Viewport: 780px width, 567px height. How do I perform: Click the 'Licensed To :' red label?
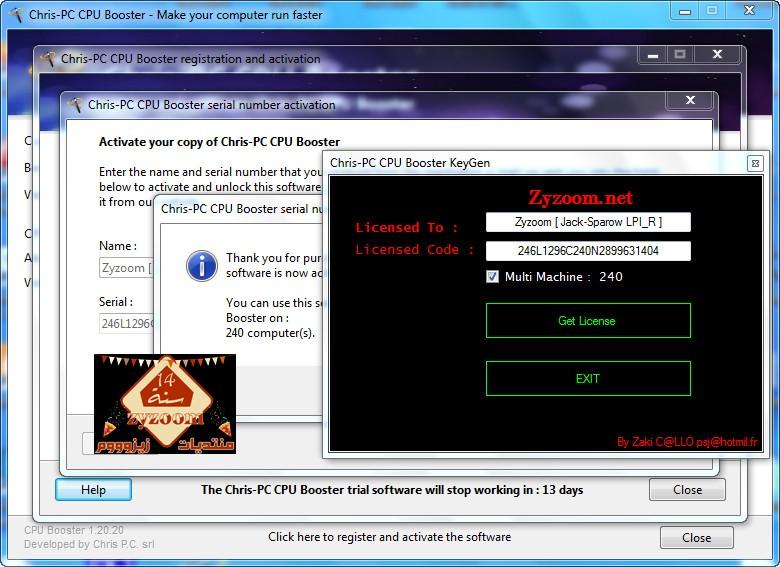(x=406, y=227)
